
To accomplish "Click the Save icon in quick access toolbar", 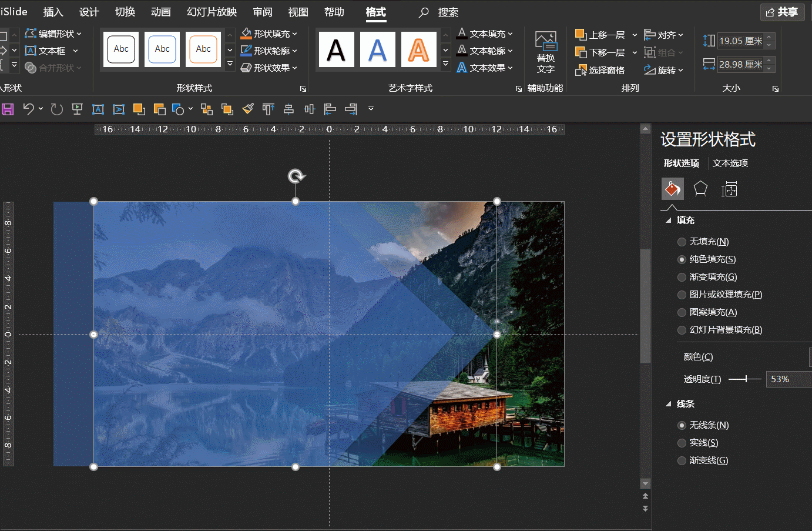I will 8,109.
